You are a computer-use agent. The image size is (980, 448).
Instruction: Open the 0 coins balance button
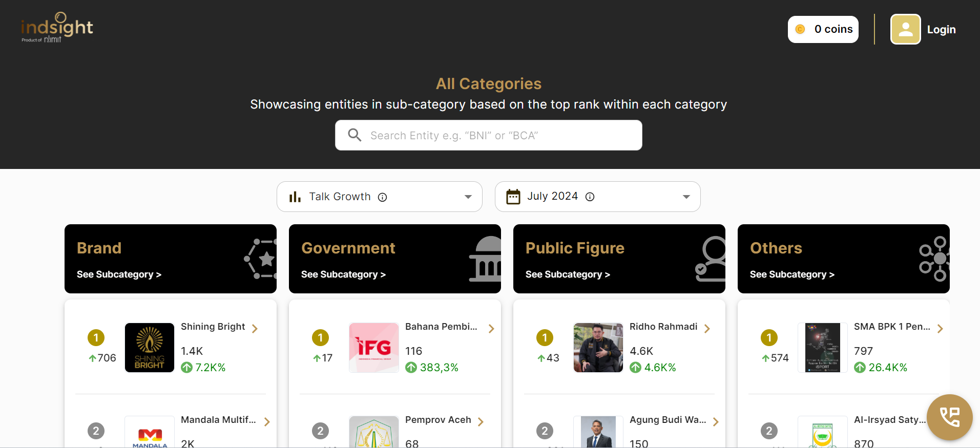coord(823,30)
